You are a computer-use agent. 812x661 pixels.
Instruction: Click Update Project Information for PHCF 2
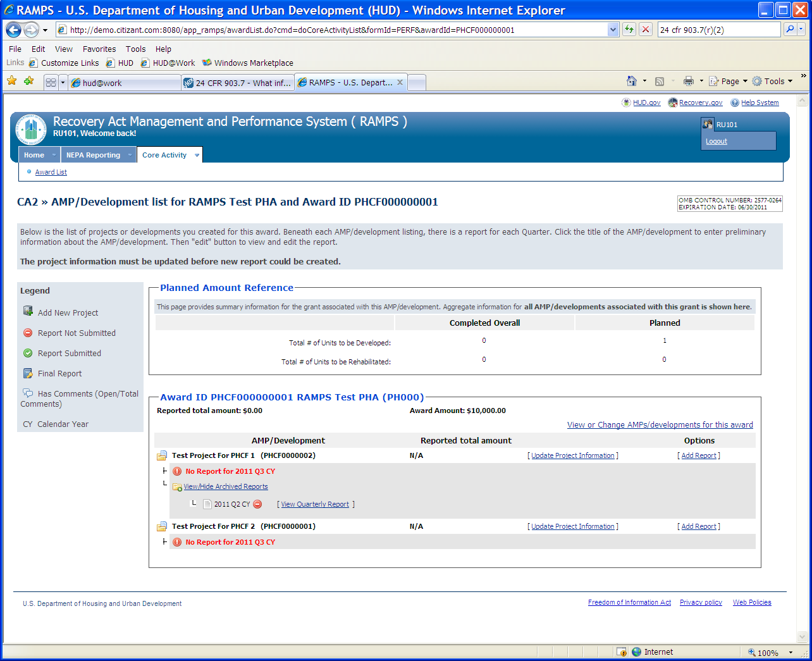pyautogui.click(x=573, y=526)
